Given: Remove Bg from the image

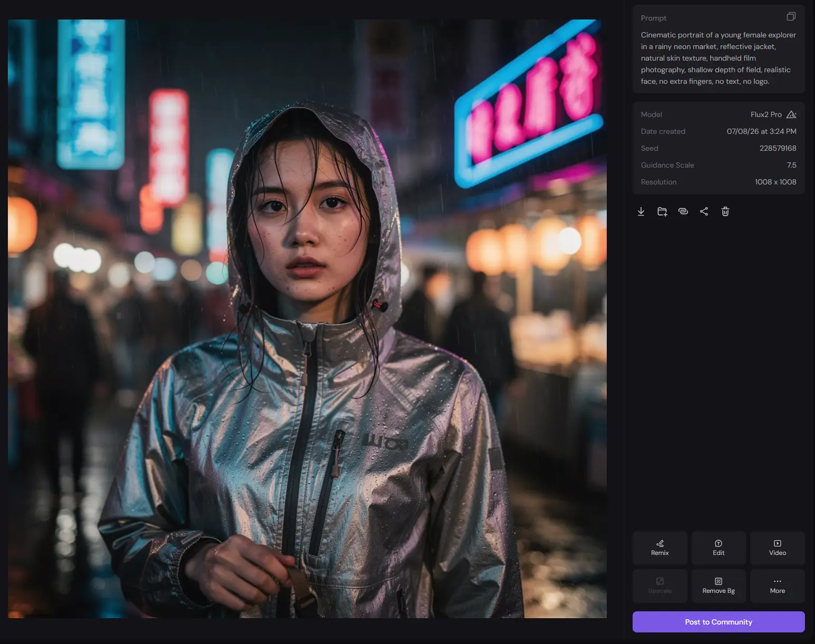Looking at the screenshot, I should tap(719, 586).
